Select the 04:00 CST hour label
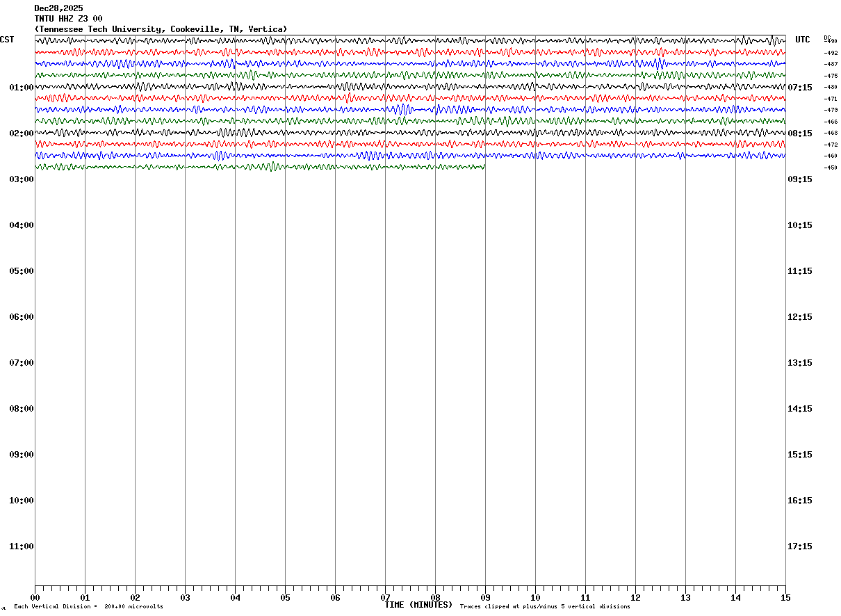The width and height of the screenshot is (841, 616). 22,225
